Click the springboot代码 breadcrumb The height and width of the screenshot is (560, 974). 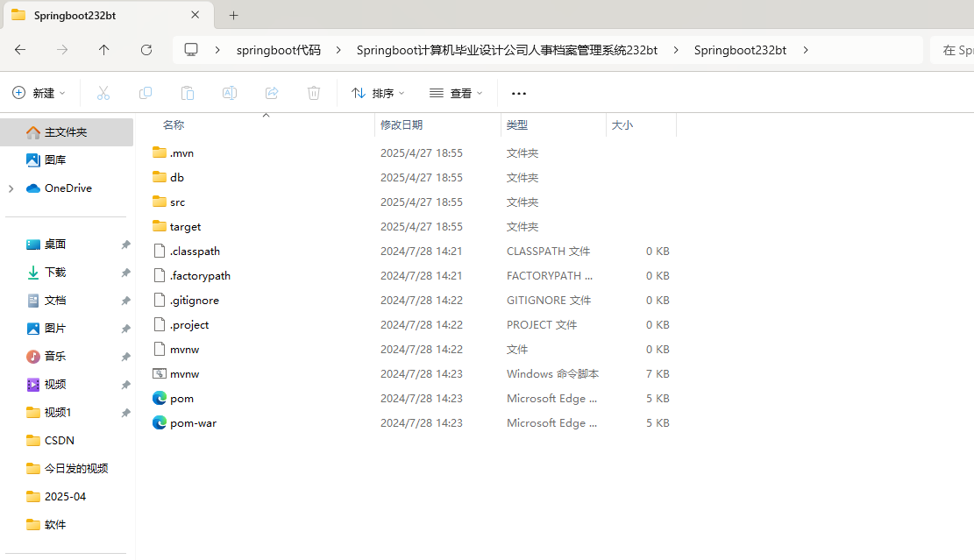tap(278, 50)
